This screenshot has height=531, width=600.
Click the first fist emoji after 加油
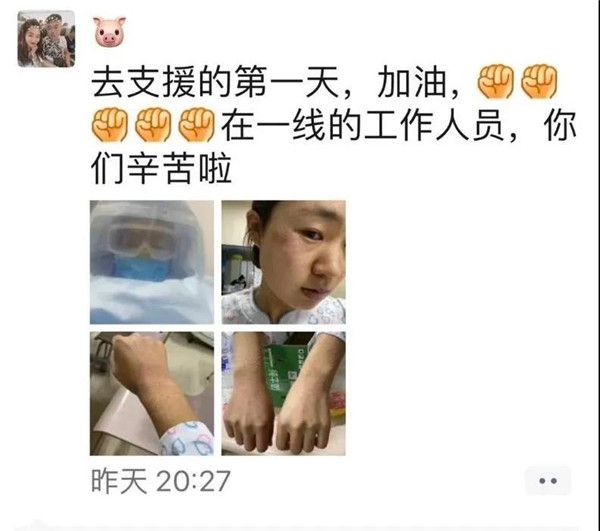pos(495,81)
